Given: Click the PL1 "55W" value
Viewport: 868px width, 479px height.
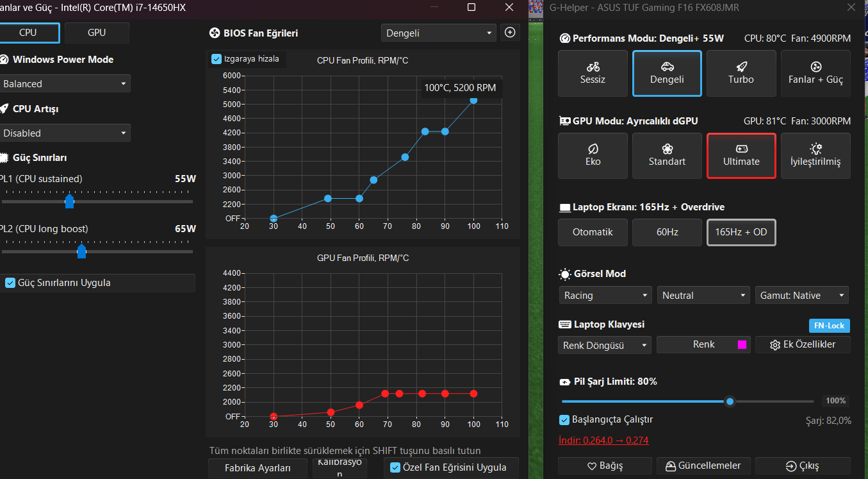Looking at the screenshot, I should 185,179.
